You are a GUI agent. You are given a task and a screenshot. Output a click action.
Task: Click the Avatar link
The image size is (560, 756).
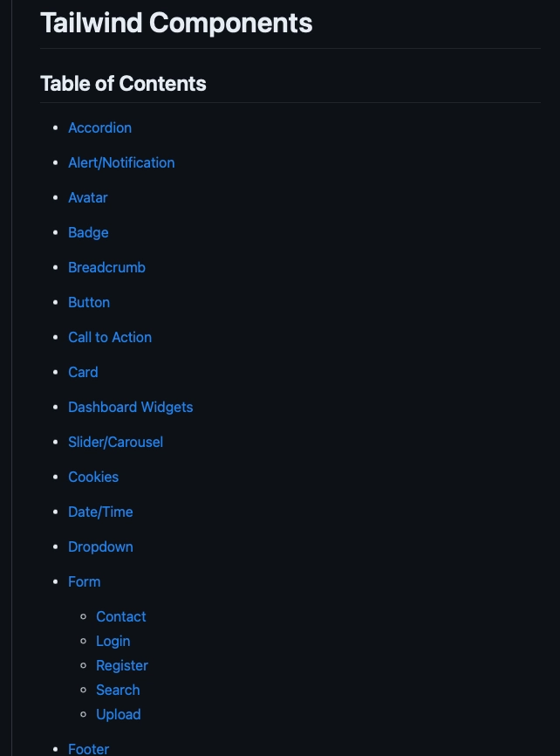click(x=88, y=197)
